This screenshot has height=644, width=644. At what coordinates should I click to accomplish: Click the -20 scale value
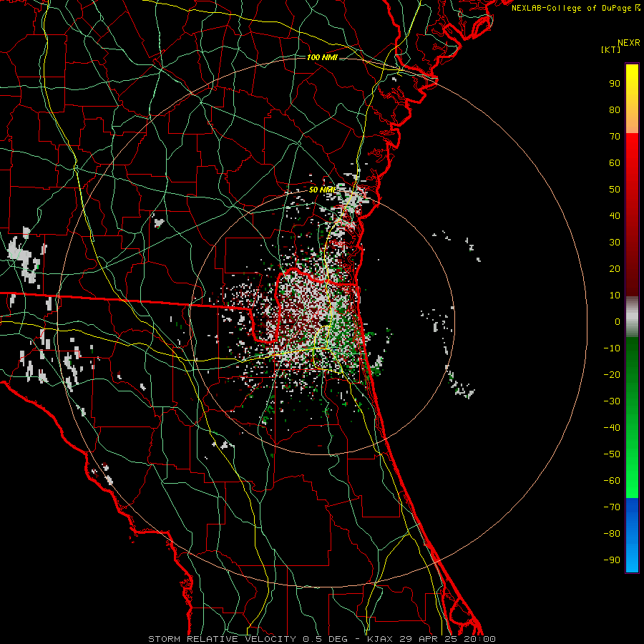612,375
